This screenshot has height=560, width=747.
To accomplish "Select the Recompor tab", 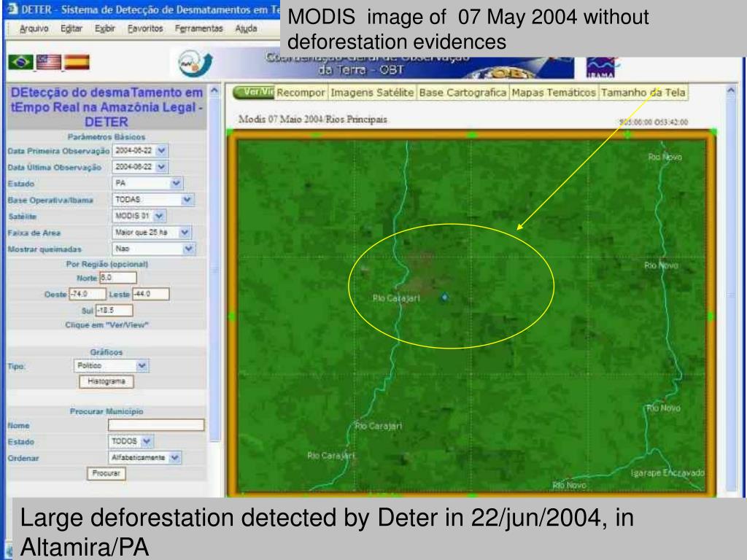I will pyautogui.click(x=301, y=93).
